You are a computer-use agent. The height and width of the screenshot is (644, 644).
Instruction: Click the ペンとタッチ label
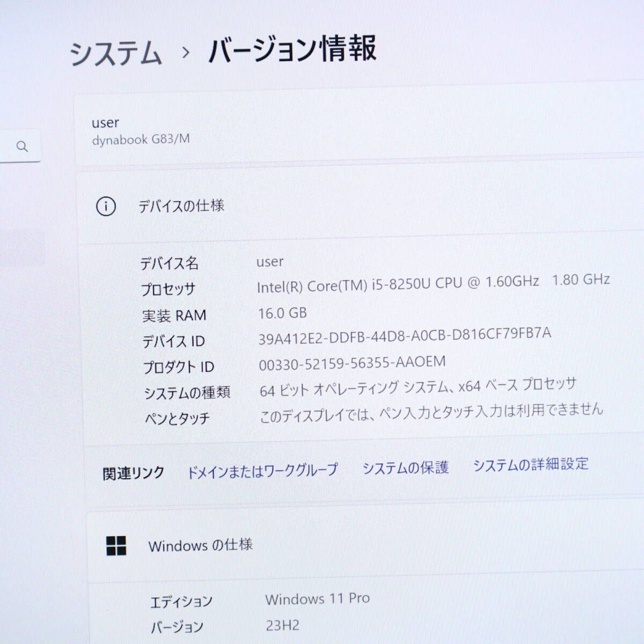pyautogui.click(x=178, y=419)
